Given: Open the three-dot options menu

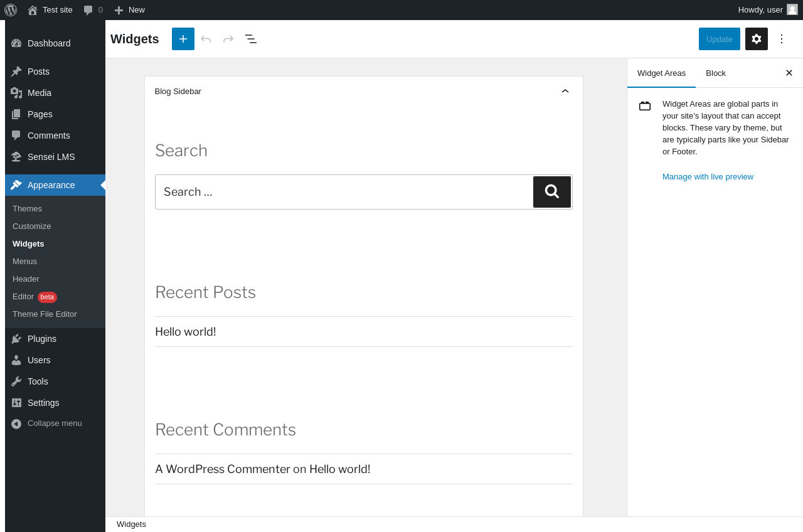Looking at the screenshot, I should coord(782,39).
